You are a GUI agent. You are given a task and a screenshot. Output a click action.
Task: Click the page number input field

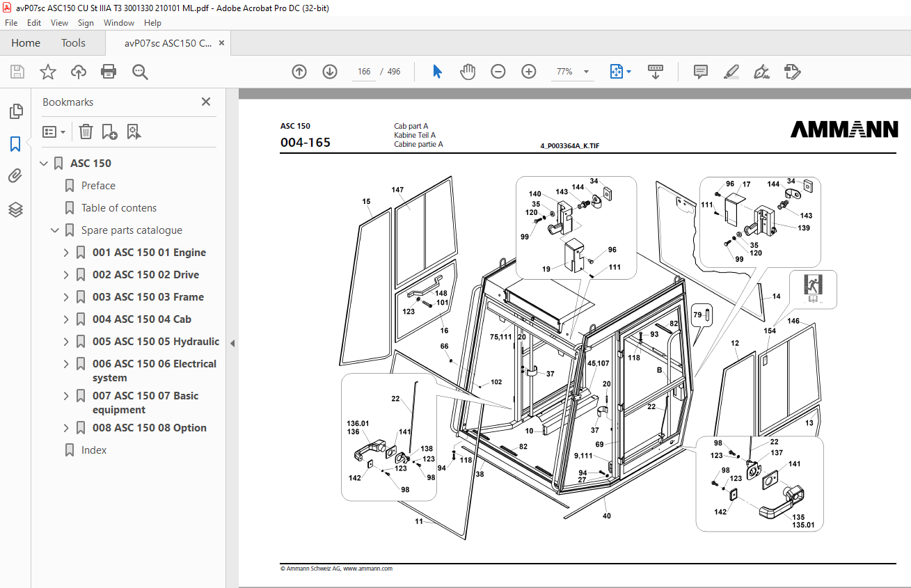pos(363,72)
